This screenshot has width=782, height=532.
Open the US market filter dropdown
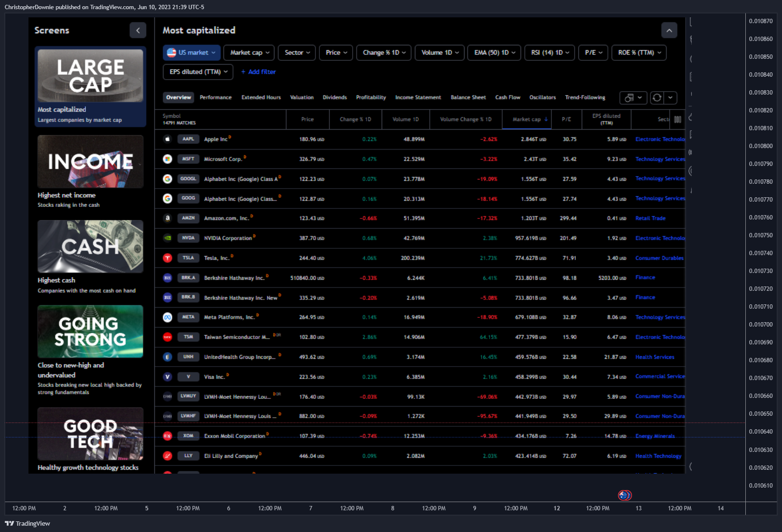(192, 53)
